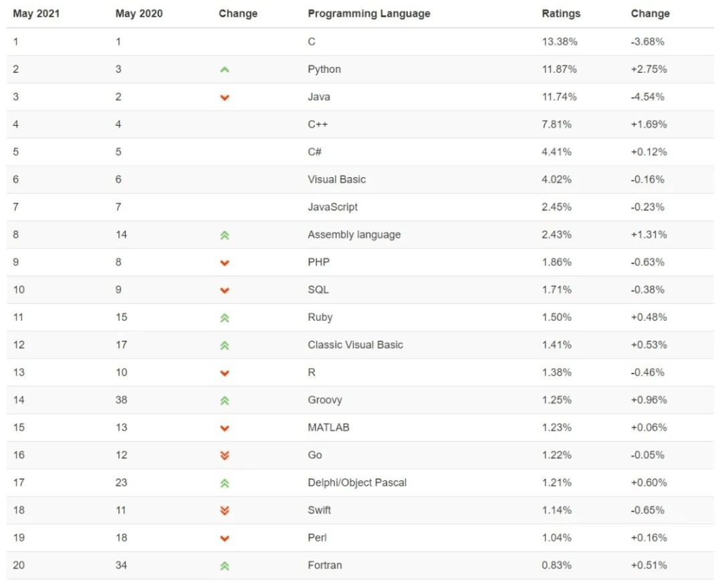This screenshot has height=588, width=722.
Task: Open the JavaScript language entry
Action: point(332,207)
